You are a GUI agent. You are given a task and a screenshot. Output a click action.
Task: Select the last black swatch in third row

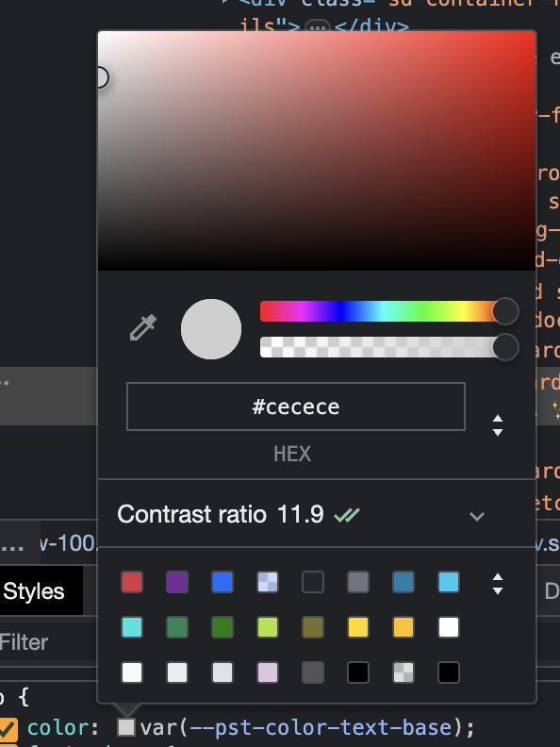click(449, 672)
